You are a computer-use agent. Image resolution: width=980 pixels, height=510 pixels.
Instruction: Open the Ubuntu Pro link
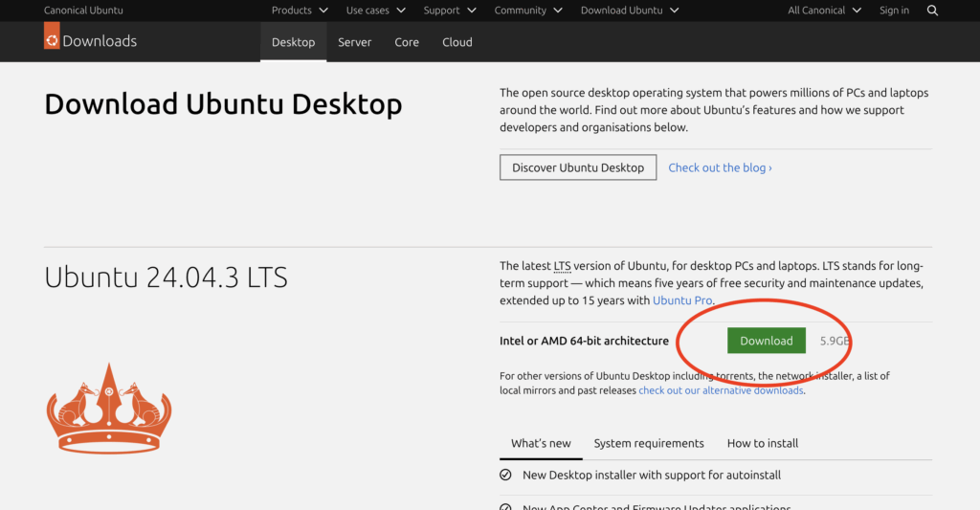682,300
